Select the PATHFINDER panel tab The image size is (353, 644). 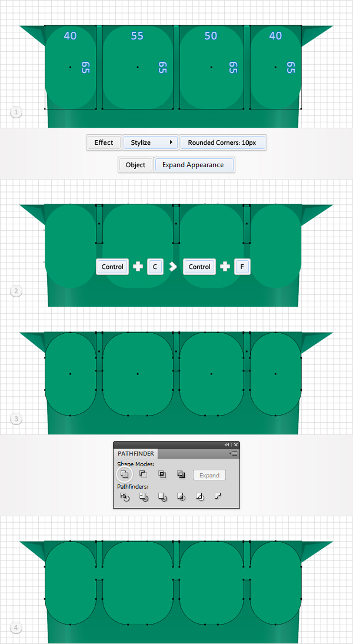(x=136, y=453)
